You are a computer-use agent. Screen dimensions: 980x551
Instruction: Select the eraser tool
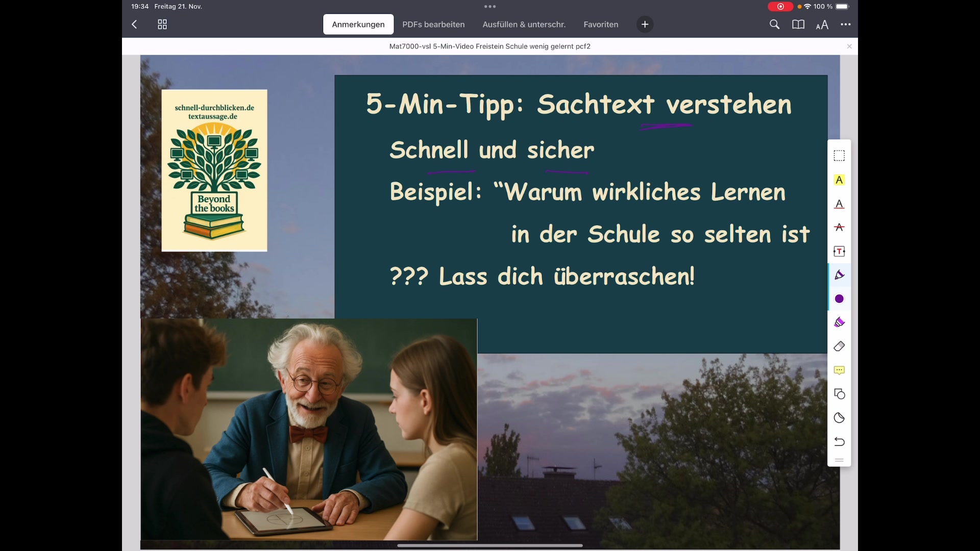[x=839, y=346]
